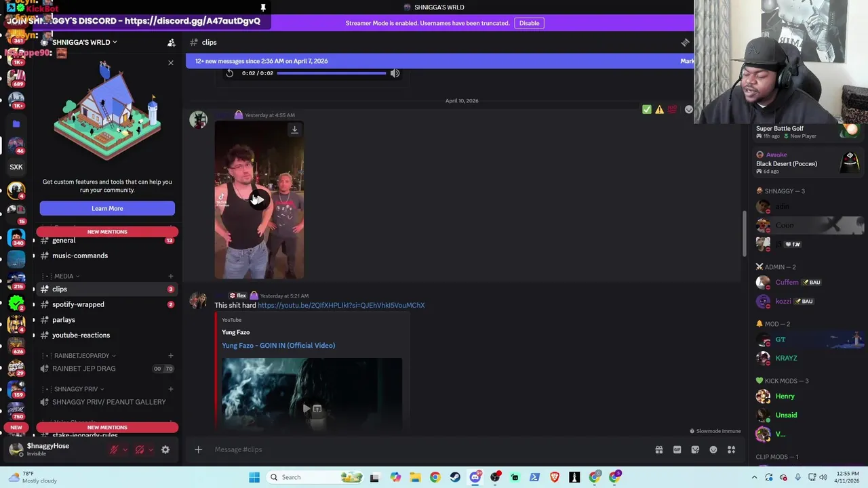The width and height of the screenshot is (868, 488).
Task: Replay the audio clip
Action: 229,73
